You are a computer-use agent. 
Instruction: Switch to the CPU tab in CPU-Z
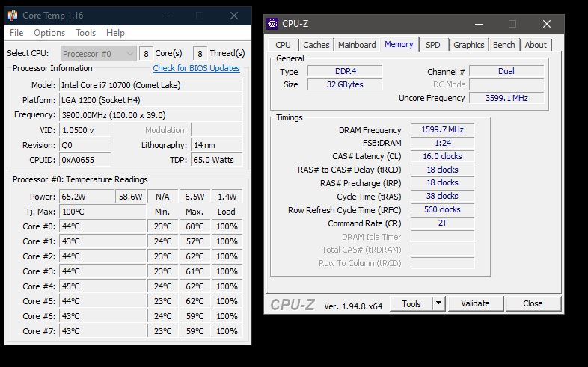click(x=284, y=45)
